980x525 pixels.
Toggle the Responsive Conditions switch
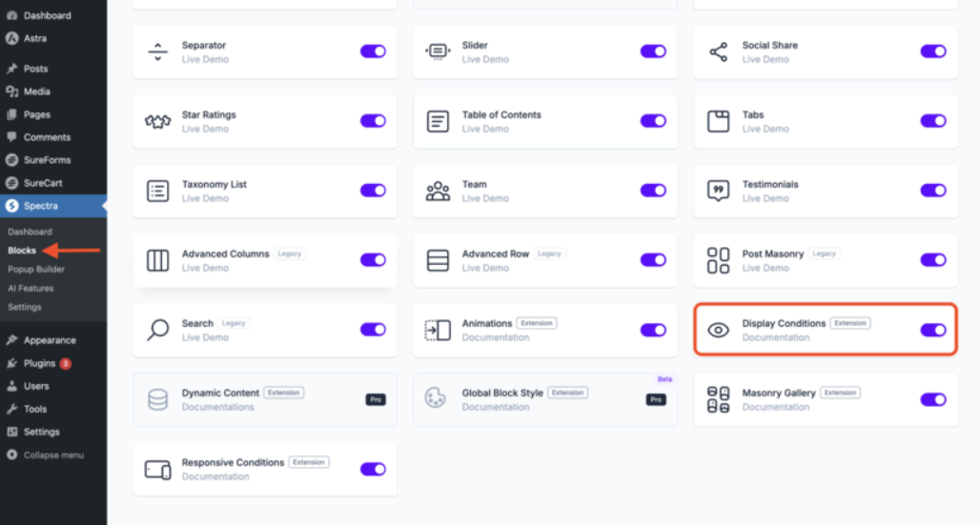coord(373,469)
